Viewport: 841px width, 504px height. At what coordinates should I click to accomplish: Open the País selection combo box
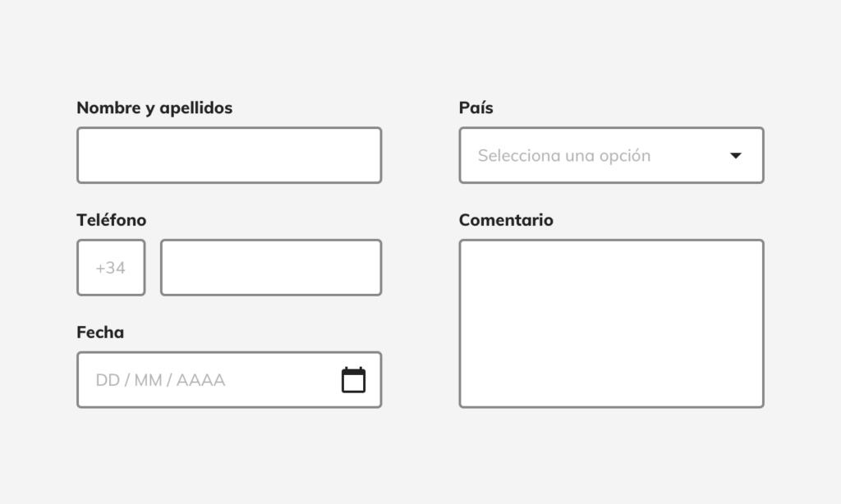pos(611,155)
